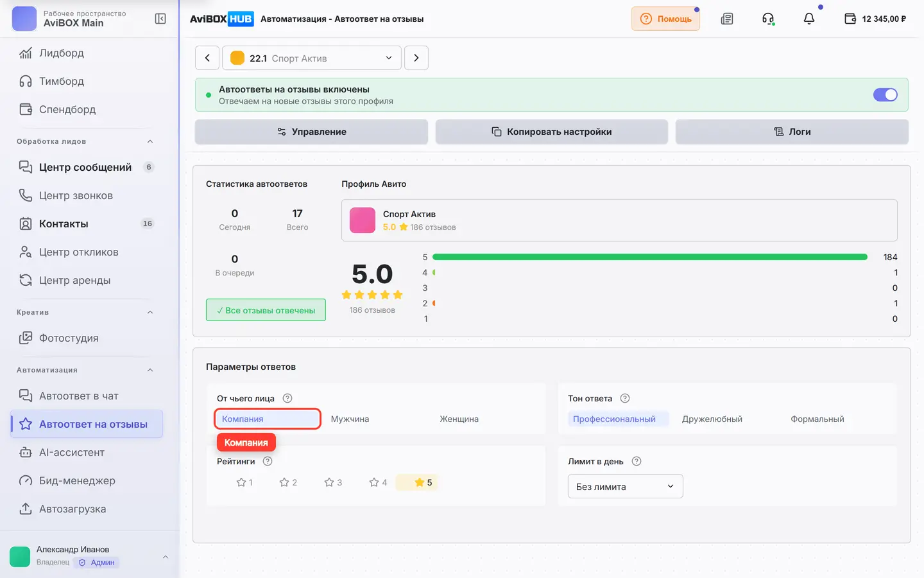This screenshot has height=578, width=924.
Task: Open Без лимита daily limit dropdown
Action: click(x=625, y=486)
